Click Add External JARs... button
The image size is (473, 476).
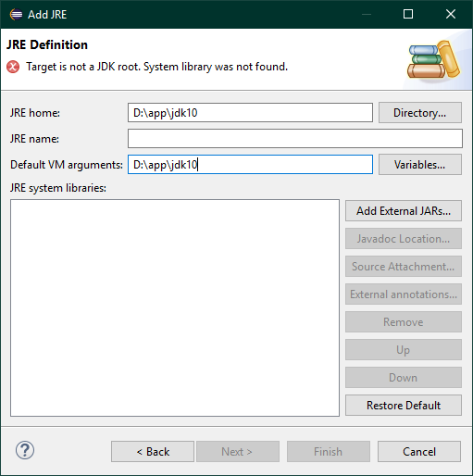click(404, 211)
